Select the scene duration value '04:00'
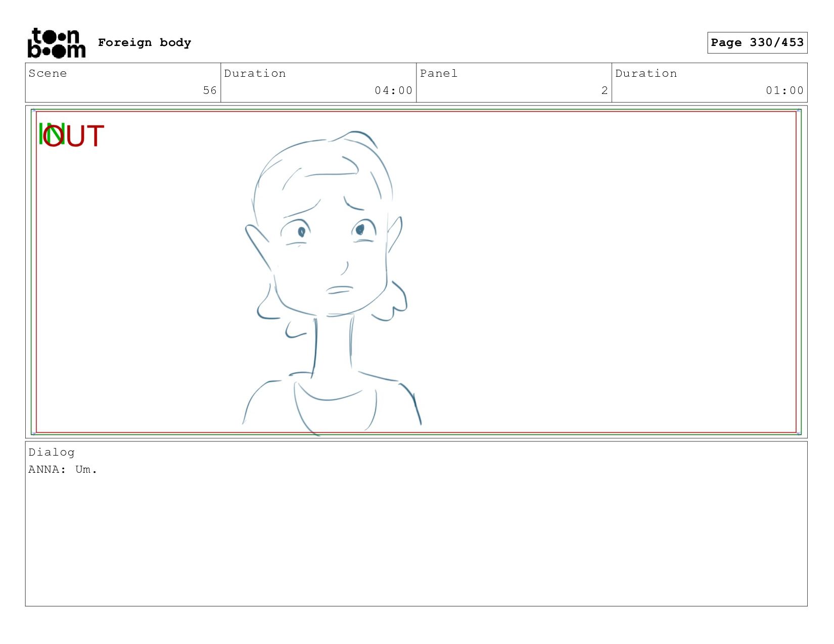This screenshot has height=644, width=834. click(x=394, y=90)
